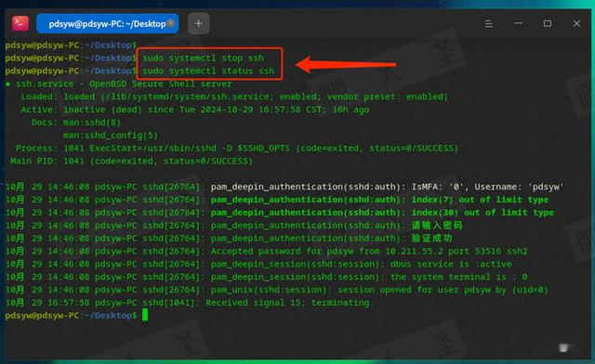Click the 'Accepted password for pdsyw' log line
Viewport: 595px width, 364px height.
(x=267, y=252)
